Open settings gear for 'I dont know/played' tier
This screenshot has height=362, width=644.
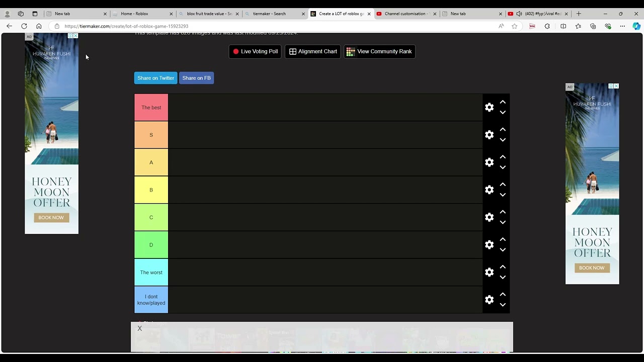(x=489, y=300)
